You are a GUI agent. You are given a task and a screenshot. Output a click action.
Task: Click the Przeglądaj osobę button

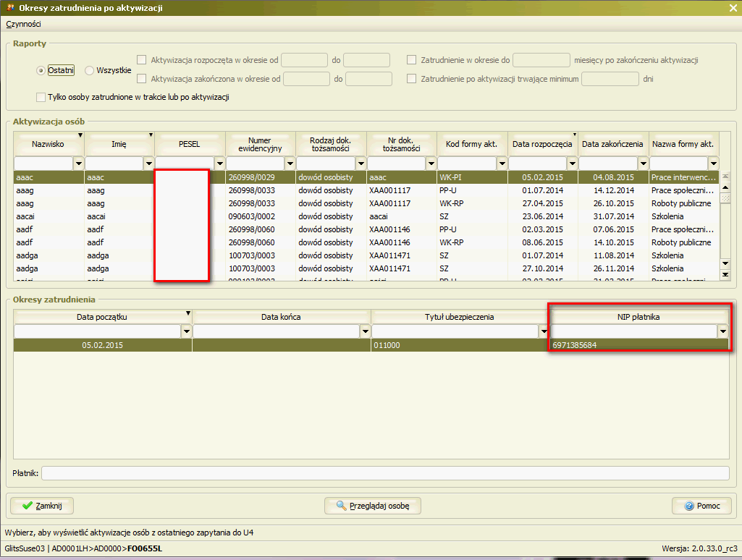pos(372,506)
